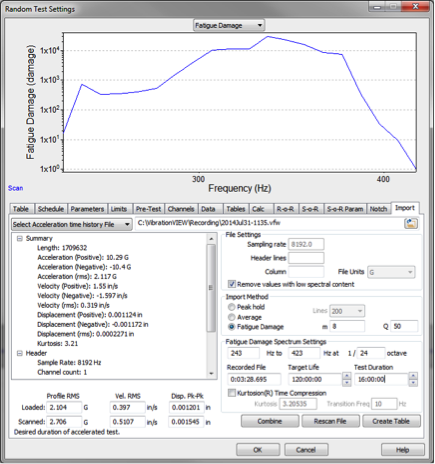The width and height of the screenshot is (435, 464).
Task: Switch to the Schedule tab
Action: 51,209
